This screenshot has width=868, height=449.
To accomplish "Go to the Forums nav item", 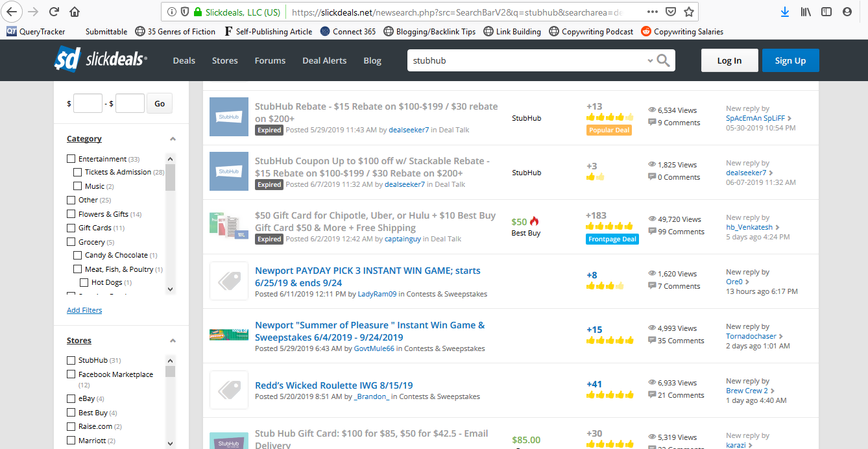I will click(270, 60).
